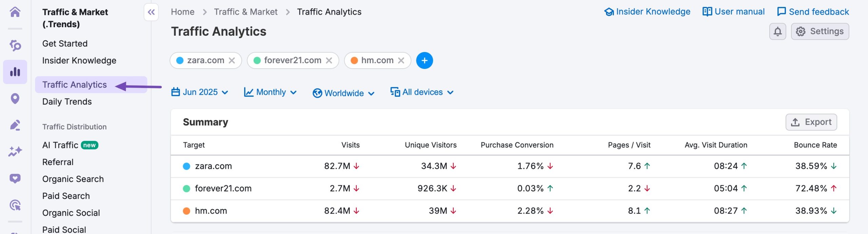Click the book icon beside User manual
The width and height of the screenshot is (868, 234).
pos(707,12)
